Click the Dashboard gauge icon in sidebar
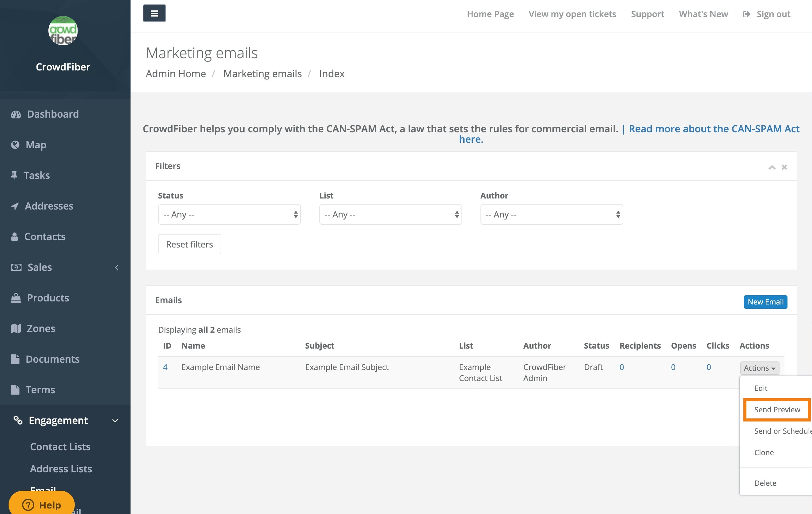This screenshot has height=514, width=812. tap(16, 115)
